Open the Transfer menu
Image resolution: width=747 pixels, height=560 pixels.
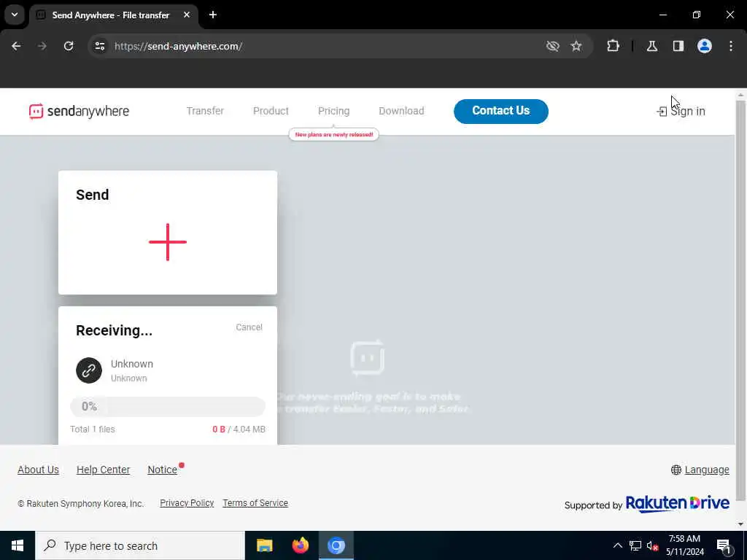205,111
